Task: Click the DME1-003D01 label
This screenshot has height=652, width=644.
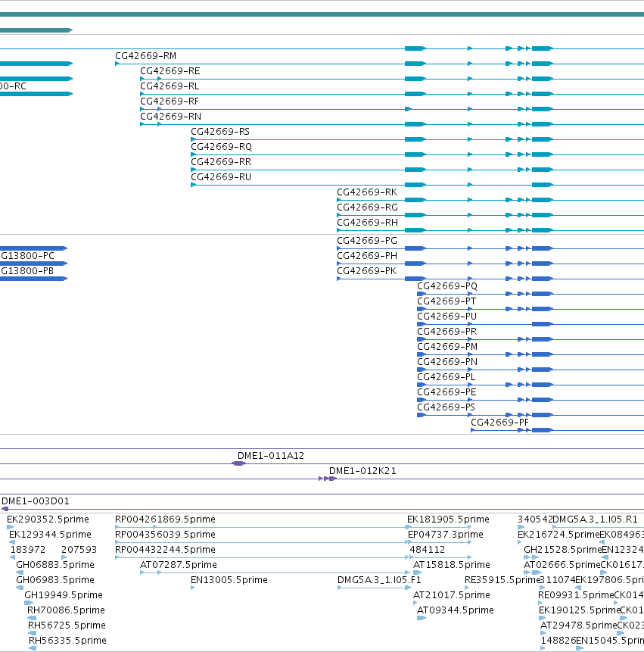Action: pyautogui.click(x=36, y=501)
